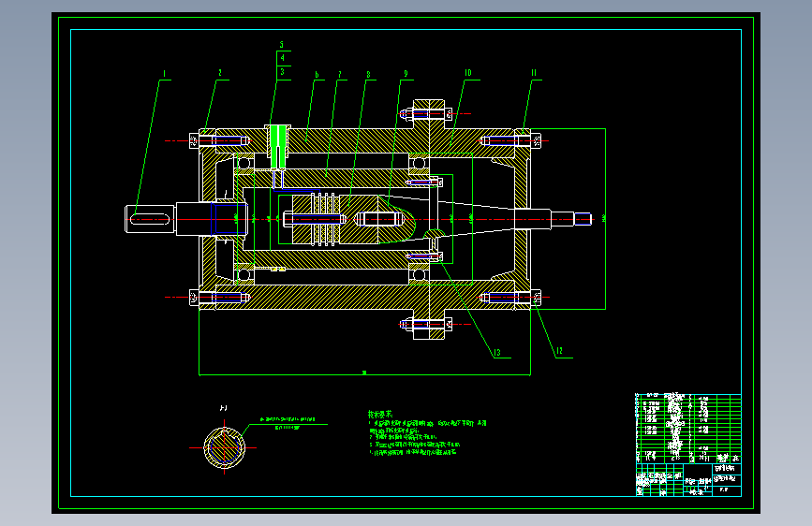Select the green oil fitting at top
Image resolution: width=812 pixels, height=526 pixels.
[x=278, y=147]
